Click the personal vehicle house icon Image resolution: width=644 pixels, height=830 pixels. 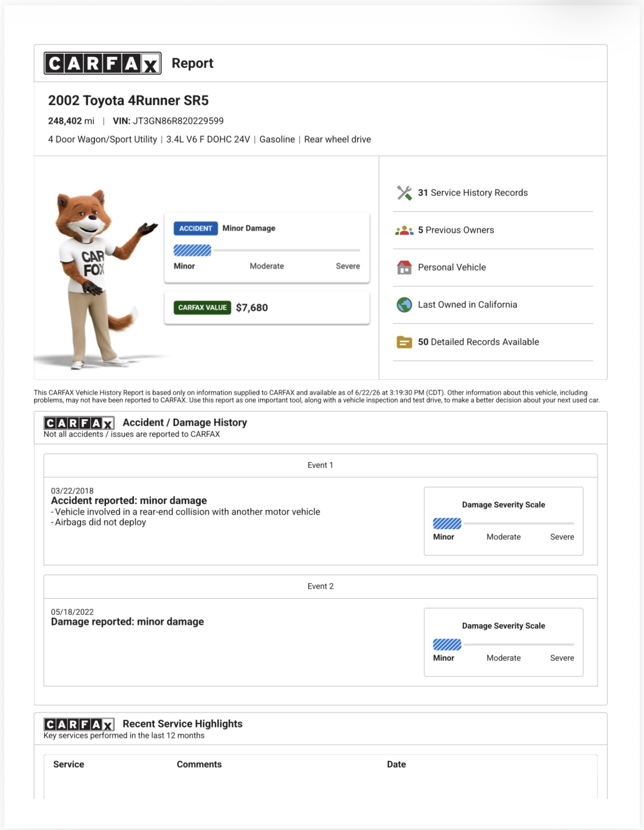tap(404, 267)
